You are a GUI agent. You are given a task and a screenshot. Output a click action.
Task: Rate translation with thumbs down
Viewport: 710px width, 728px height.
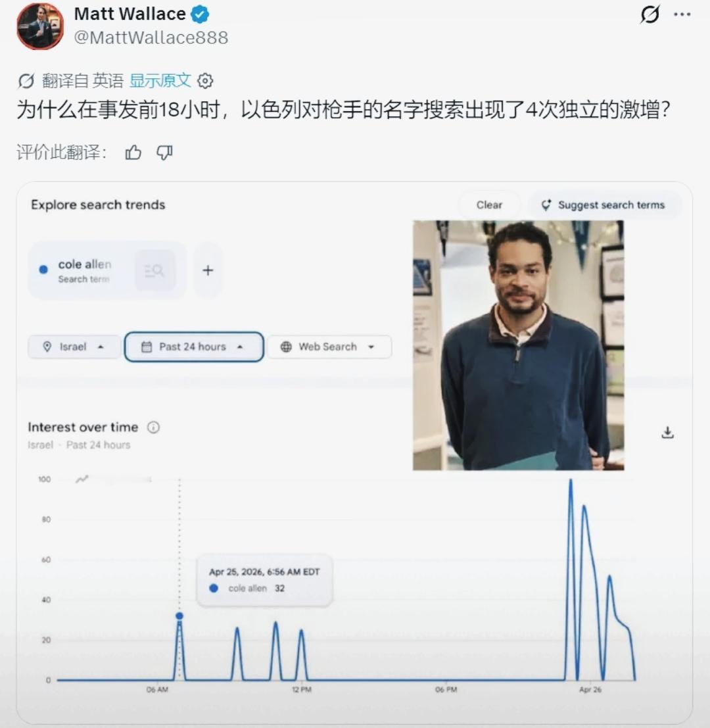(164, 153)
